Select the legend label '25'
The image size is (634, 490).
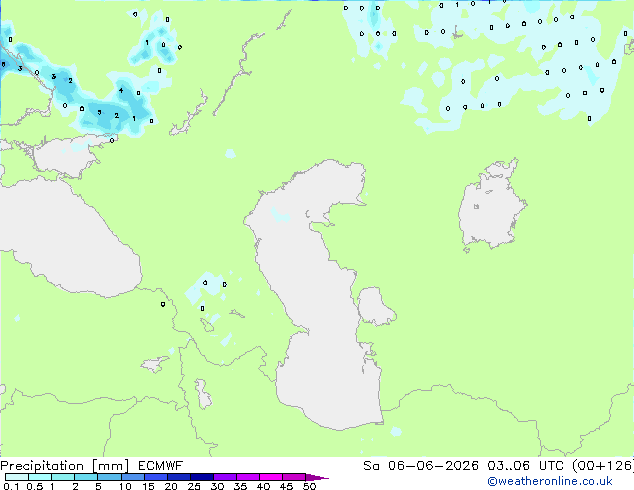(194, 486)
